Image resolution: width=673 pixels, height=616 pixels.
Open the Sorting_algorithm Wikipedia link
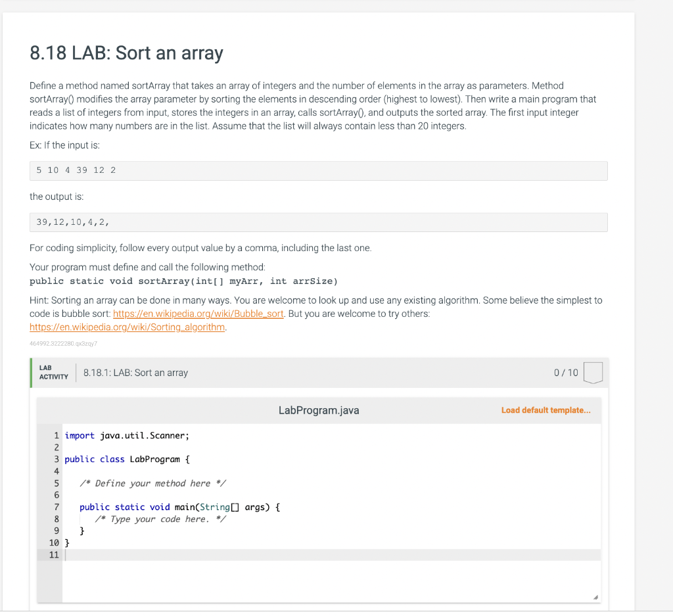tap(127, 327)
